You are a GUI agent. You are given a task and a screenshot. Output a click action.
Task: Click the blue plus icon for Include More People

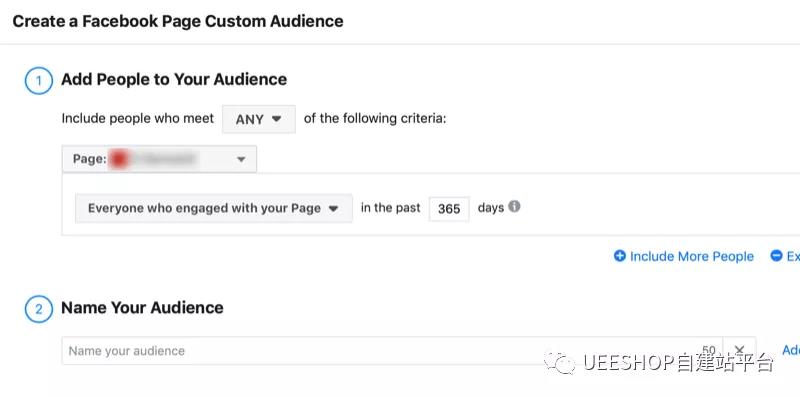coord(619,256)
